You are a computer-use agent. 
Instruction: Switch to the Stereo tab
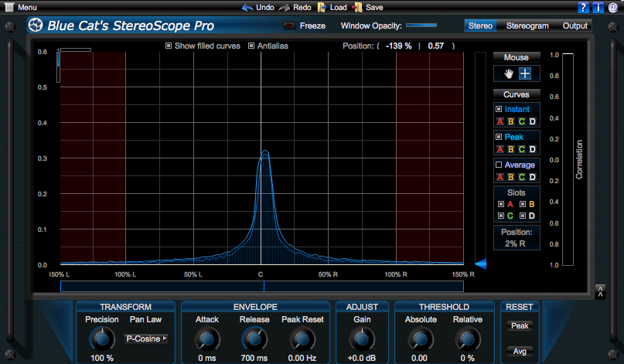[x=480, y=26]
